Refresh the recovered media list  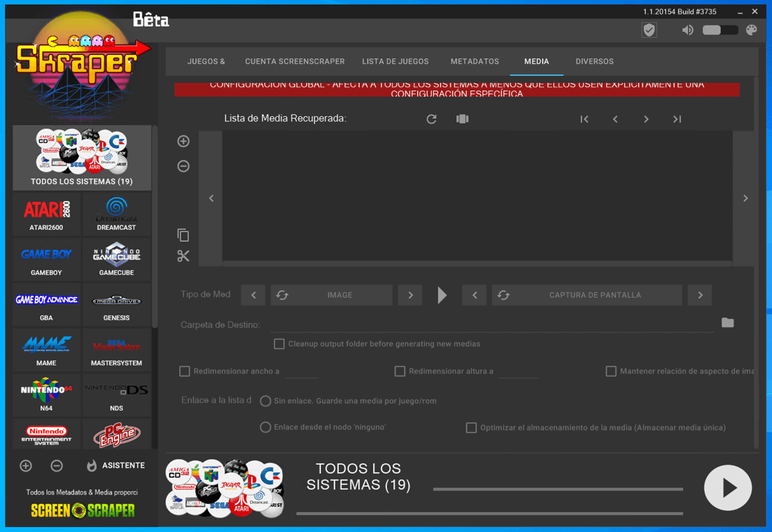(432, 119)
